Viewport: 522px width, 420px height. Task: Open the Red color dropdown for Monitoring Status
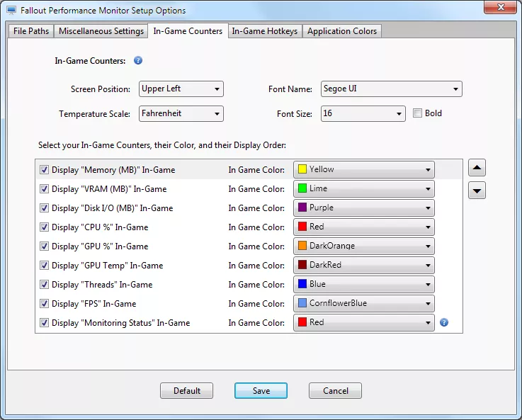coord(364,323)
